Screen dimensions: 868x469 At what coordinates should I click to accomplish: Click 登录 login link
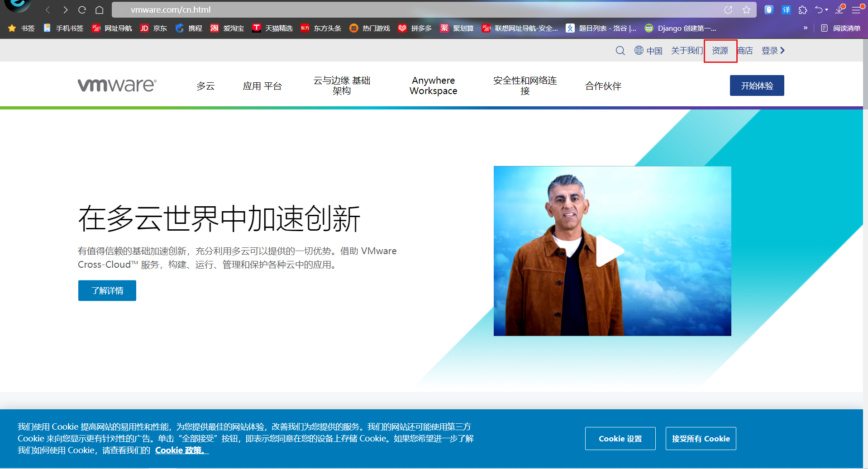773,50
